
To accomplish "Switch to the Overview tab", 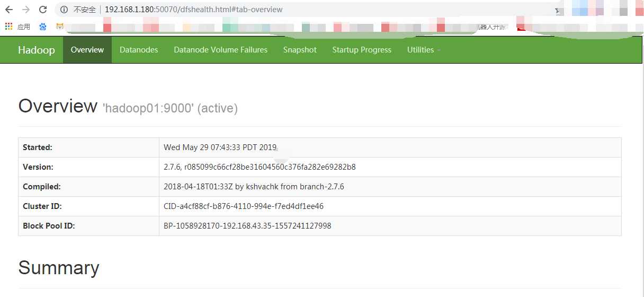I will point(87,50).
